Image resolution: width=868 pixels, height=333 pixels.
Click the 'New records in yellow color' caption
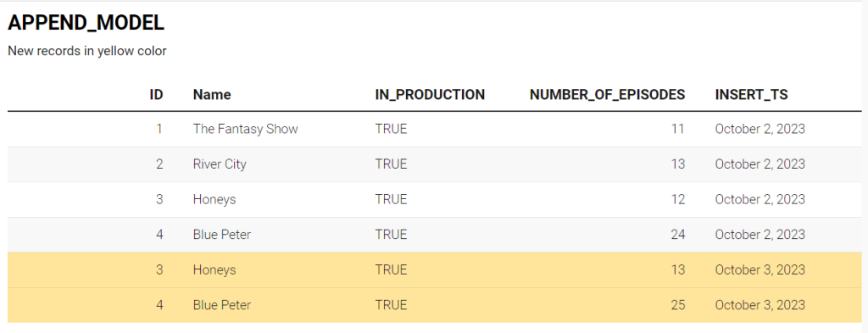(87, 51)
